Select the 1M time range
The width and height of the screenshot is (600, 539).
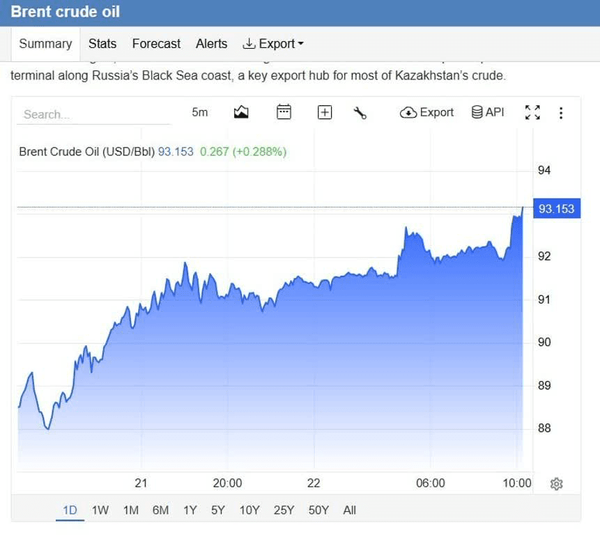point(131,510)
